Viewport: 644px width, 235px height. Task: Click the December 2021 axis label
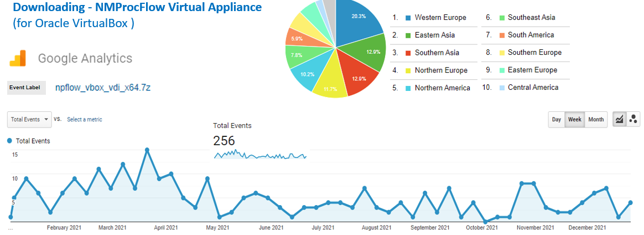588,228
